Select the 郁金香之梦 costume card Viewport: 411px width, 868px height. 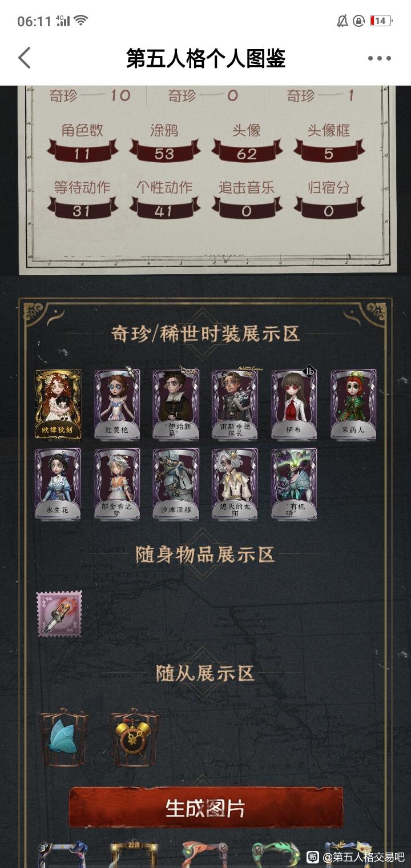117,484
